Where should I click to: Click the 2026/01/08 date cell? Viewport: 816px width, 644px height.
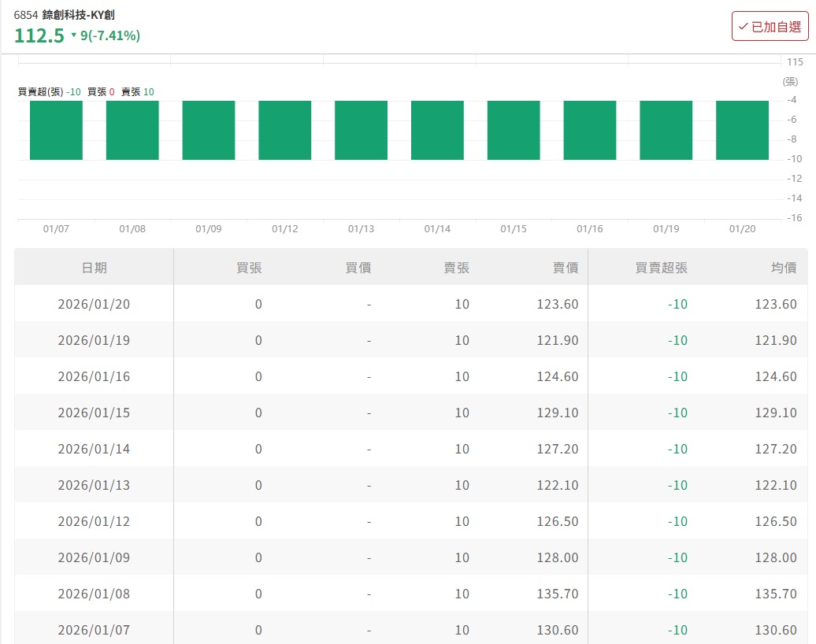[94, 594]
